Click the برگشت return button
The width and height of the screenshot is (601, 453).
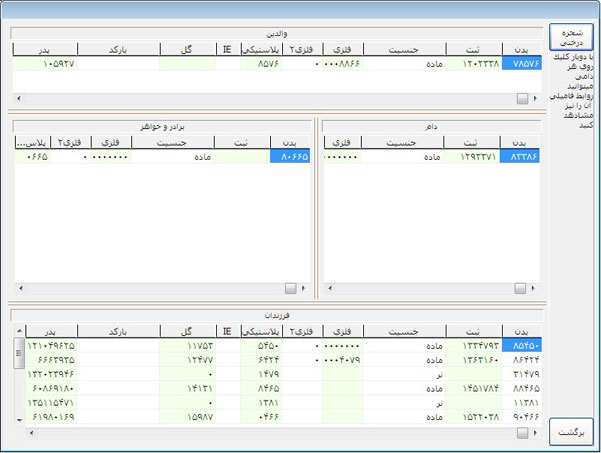click(571, 432)
